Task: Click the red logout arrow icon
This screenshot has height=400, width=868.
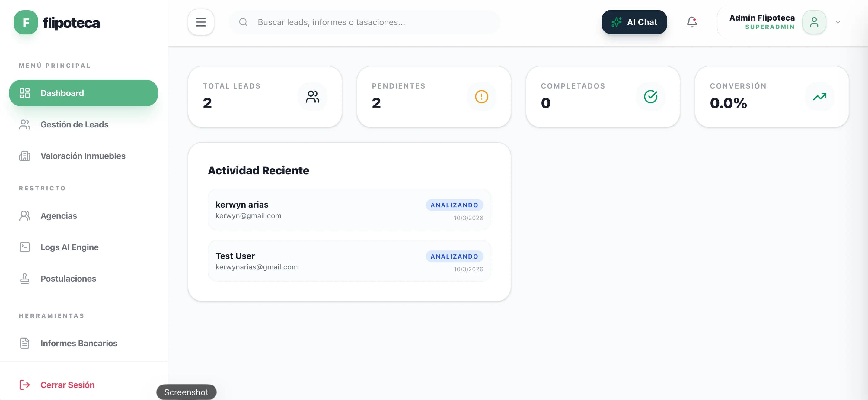Action: [x=25, y=385]
